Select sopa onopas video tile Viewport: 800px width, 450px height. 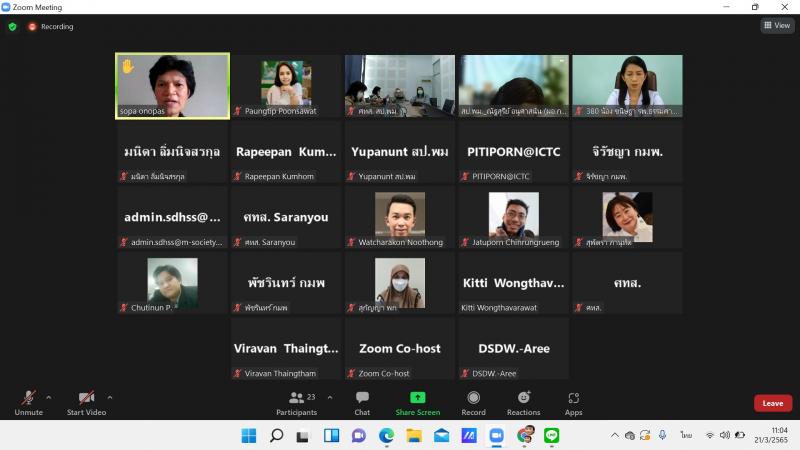point(172,86)
